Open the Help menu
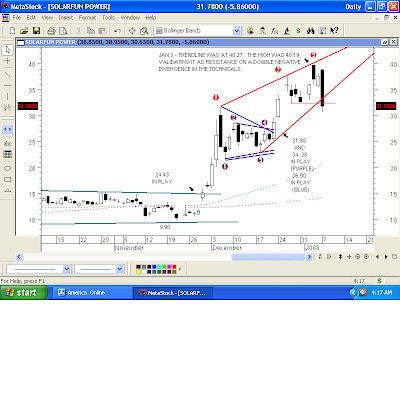The height and width of the screenshot is (400, 400). point(151,18)
